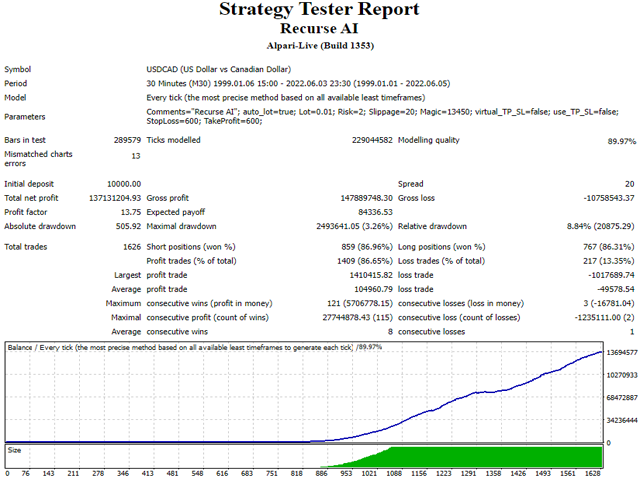
Task: Click the chart axis value 34236444
Action: (x=622, y=420)
